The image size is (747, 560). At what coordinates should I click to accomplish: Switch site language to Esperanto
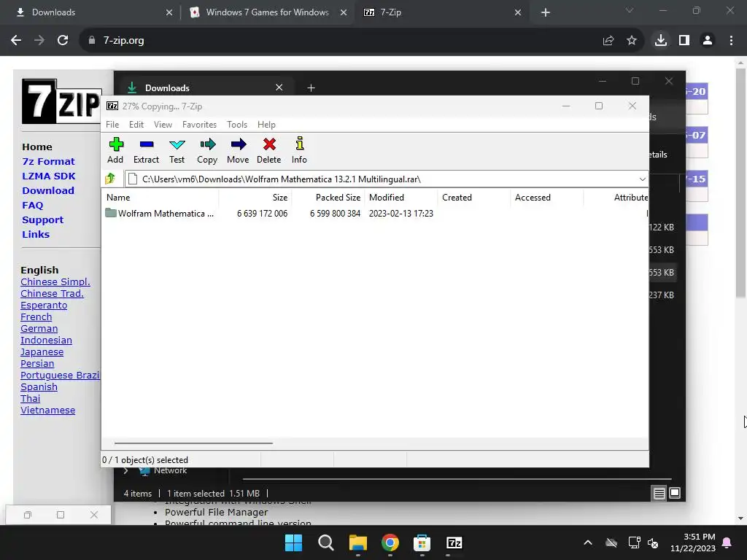click(44, 306)
